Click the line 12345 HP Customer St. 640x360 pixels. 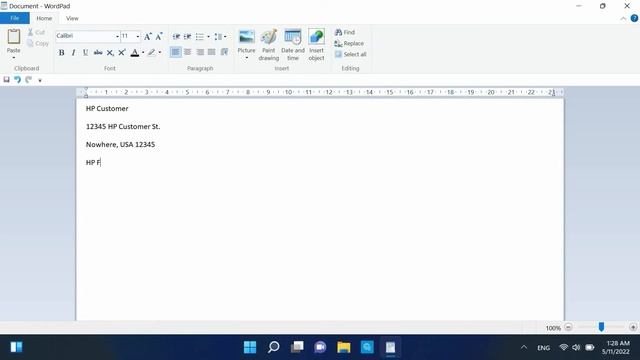pos(123,127)
